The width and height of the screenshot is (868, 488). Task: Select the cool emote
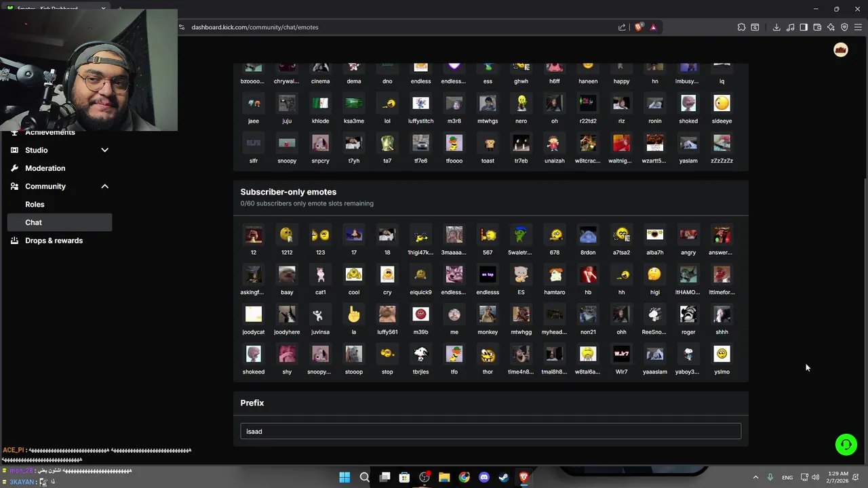353,275
